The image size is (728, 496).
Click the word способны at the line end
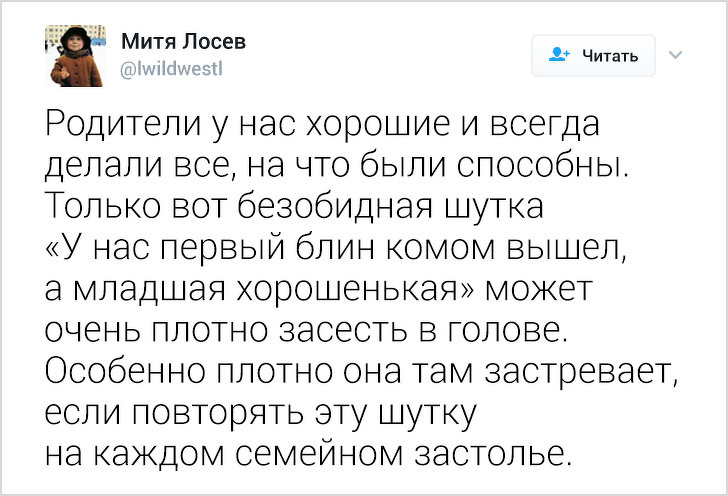[542, 166]
